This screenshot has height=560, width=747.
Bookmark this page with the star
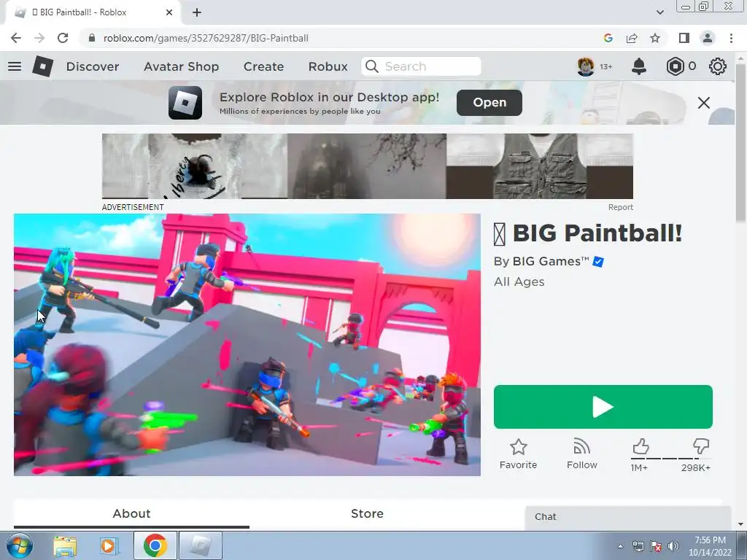tap(656, 38)
